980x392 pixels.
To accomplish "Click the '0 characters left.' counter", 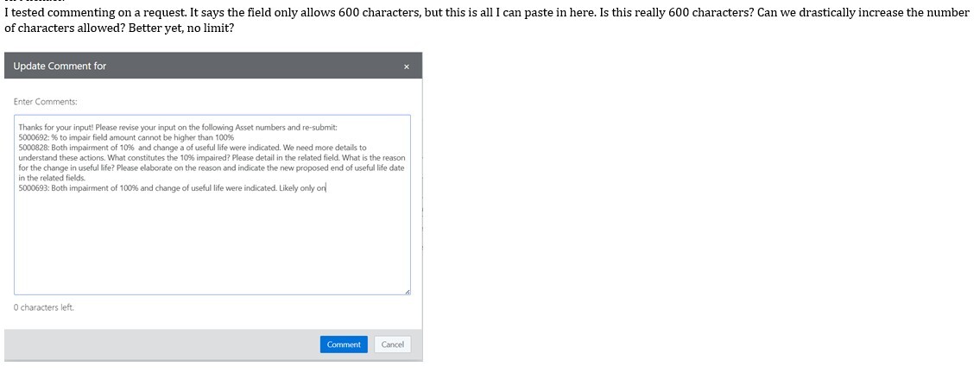I will click(43, 307).
